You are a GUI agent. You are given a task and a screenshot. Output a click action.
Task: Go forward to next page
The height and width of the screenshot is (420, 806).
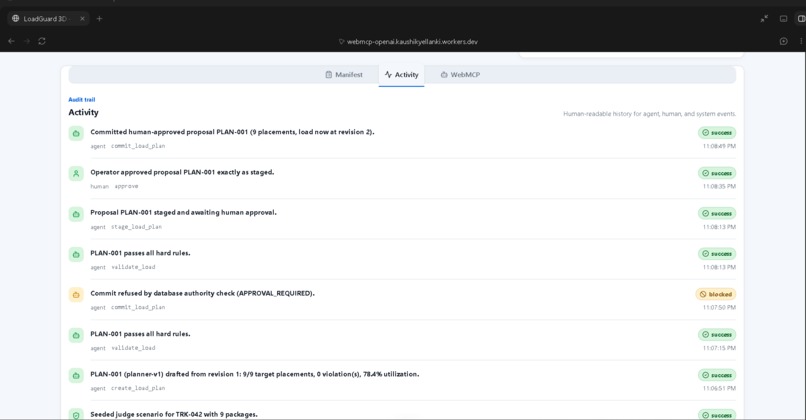click(x=27, y=41)
